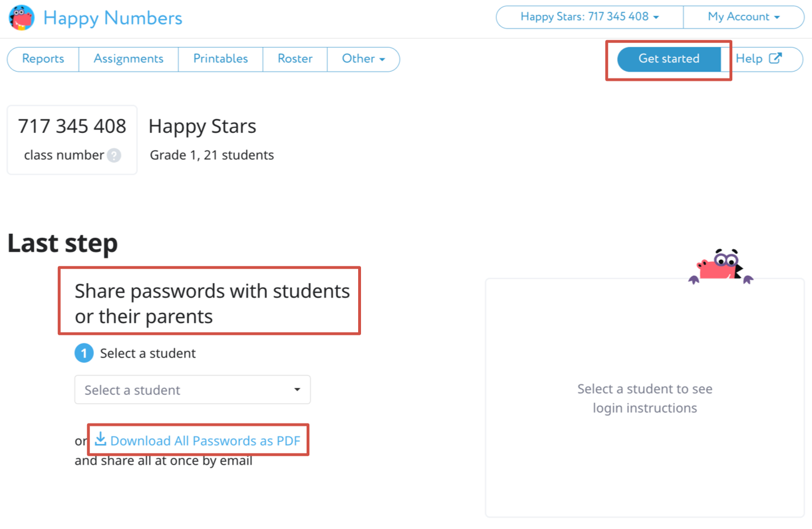Viewport: 812px width, 529px height.
Task: Open the Help link
Action: [749, 59]
